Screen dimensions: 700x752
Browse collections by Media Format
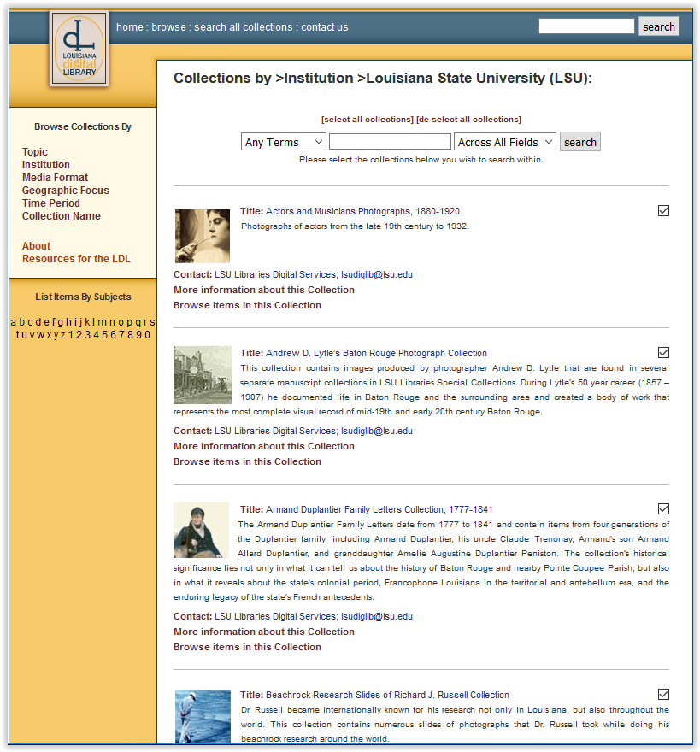click(56, 178)
